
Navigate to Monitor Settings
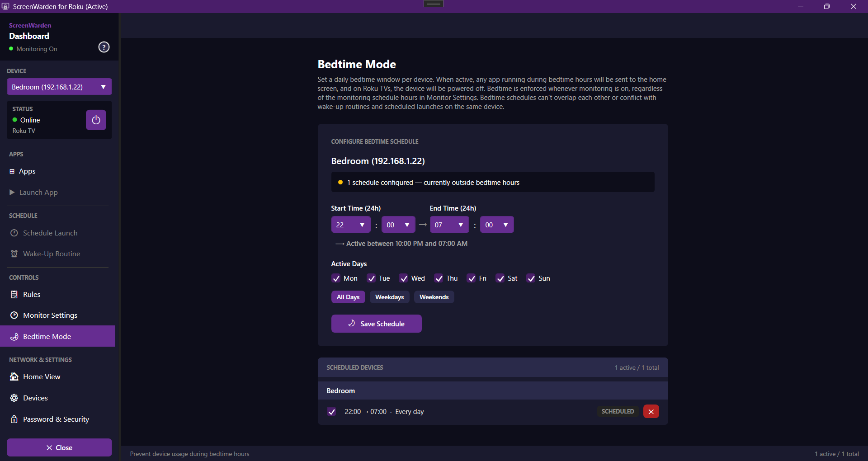(x=58, y=315)
